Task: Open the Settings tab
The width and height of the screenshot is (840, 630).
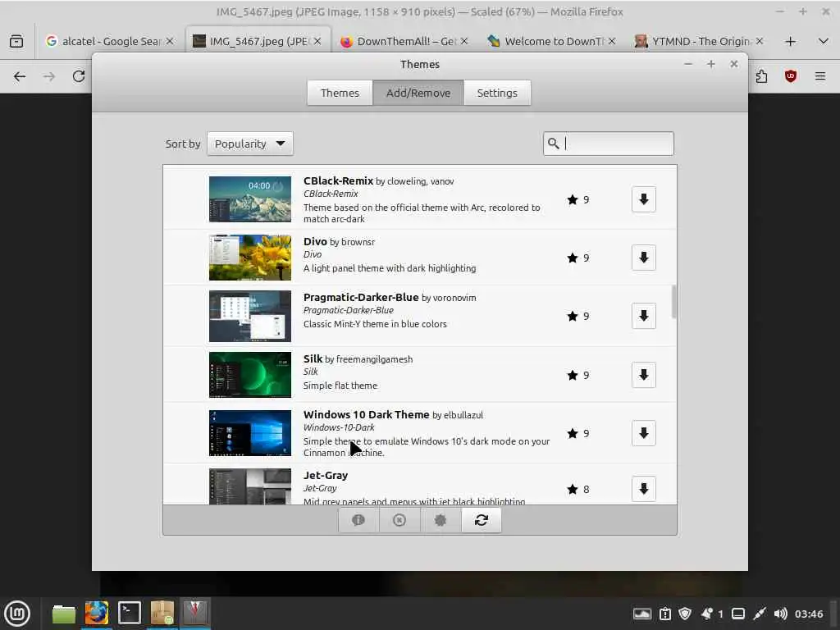Action: [497, 93]
